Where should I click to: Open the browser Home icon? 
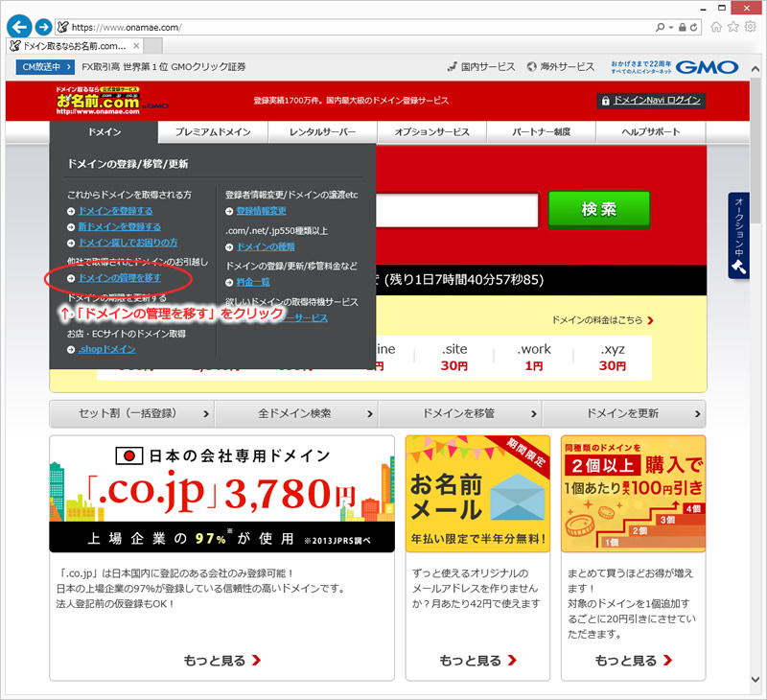(x=716, y=27)
